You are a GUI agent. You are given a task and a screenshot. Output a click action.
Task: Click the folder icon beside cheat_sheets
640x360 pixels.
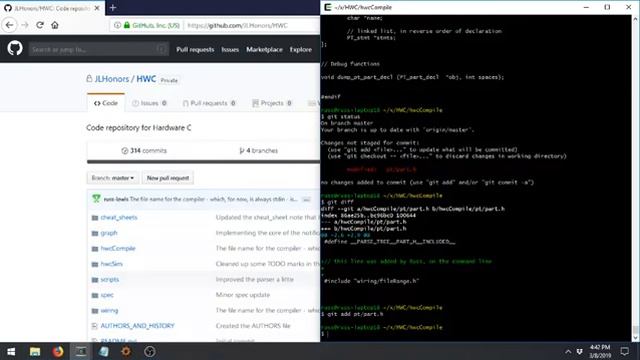95,218
